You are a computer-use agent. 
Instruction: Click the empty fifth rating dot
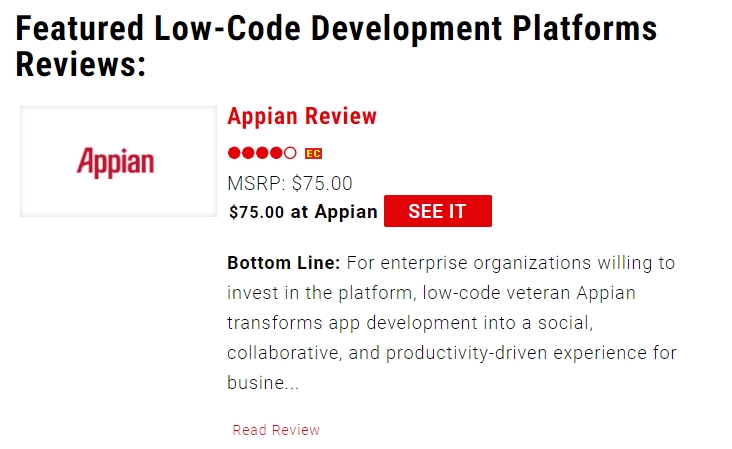pos(290,153)
